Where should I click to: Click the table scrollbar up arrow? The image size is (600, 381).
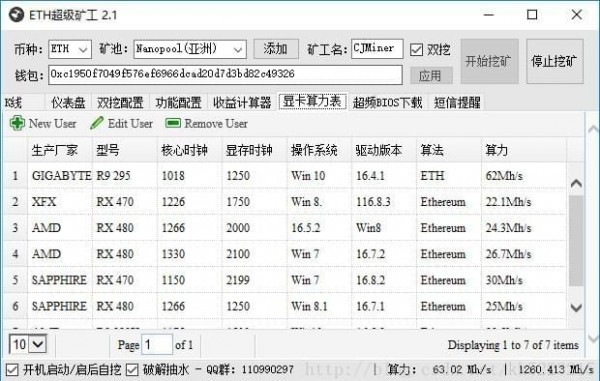click(576, 184)
